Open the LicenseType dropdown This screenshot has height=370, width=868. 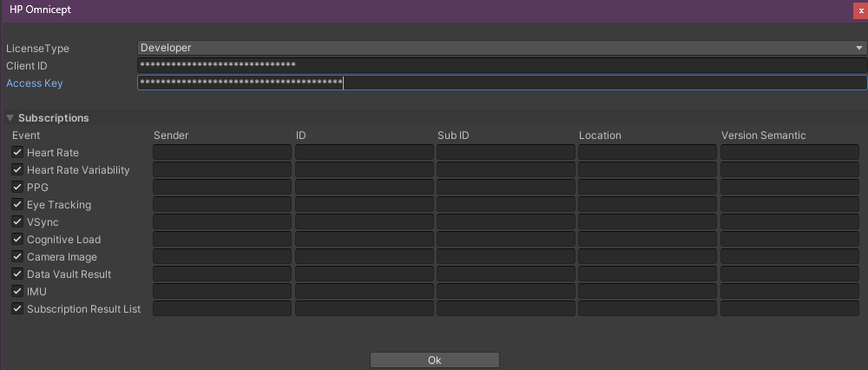pyautogui.click(x=502, y=48)
